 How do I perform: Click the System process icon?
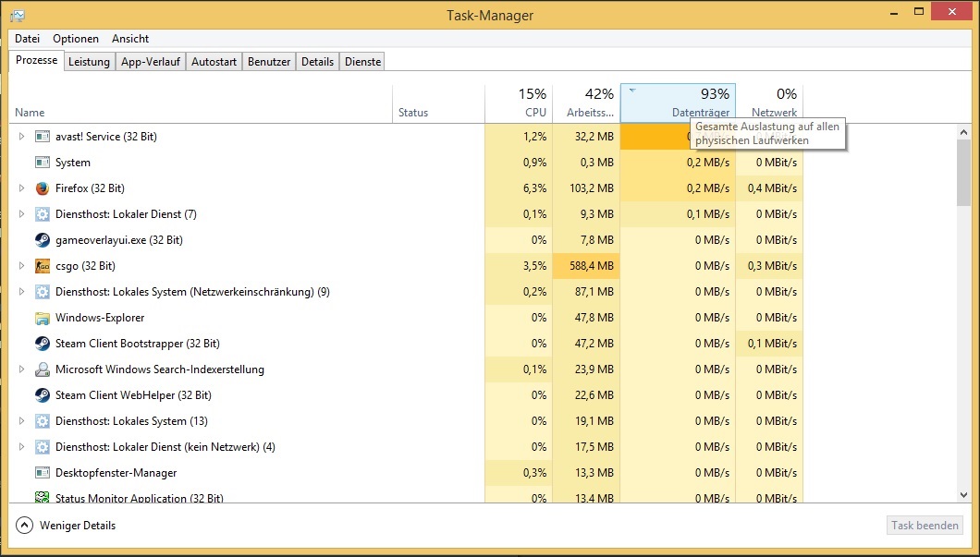[x=42, y=163]
